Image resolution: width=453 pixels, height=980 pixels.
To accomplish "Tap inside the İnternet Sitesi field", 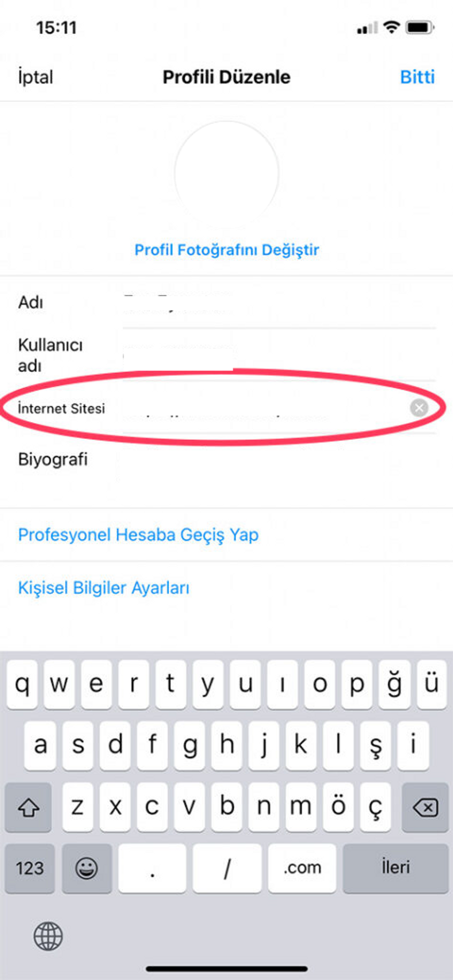I will 263,408.
